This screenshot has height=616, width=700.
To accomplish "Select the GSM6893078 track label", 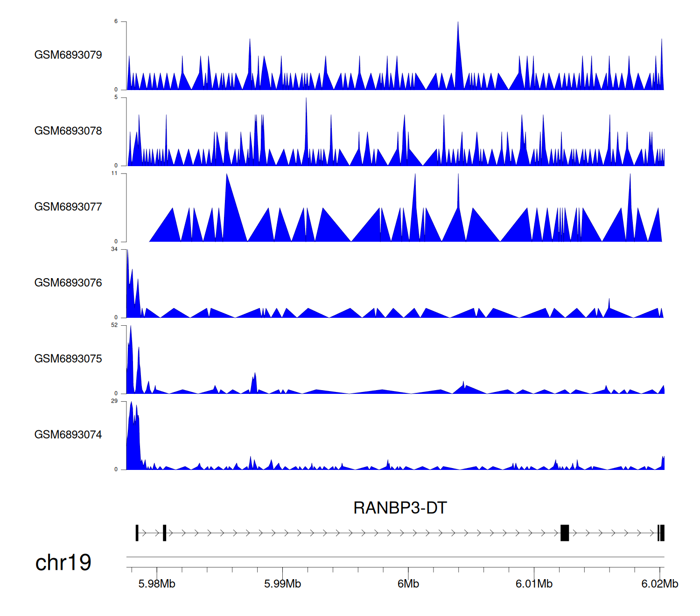I will click(x=68, y=131).
